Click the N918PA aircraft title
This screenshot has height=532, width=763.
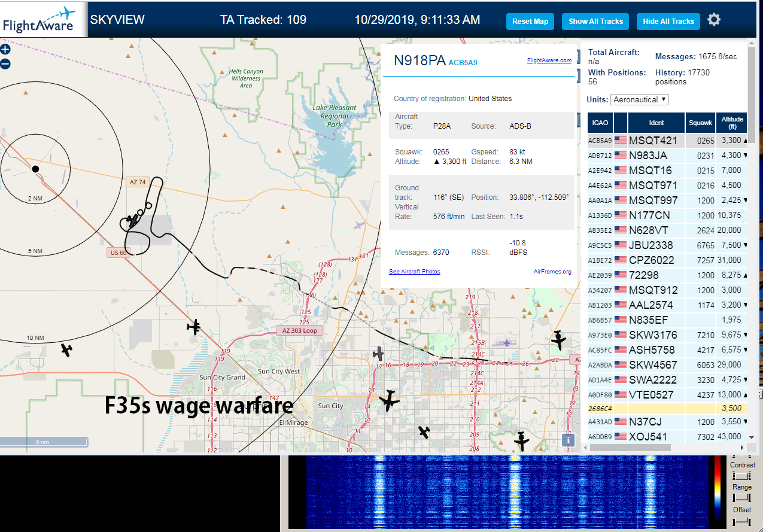419,60
